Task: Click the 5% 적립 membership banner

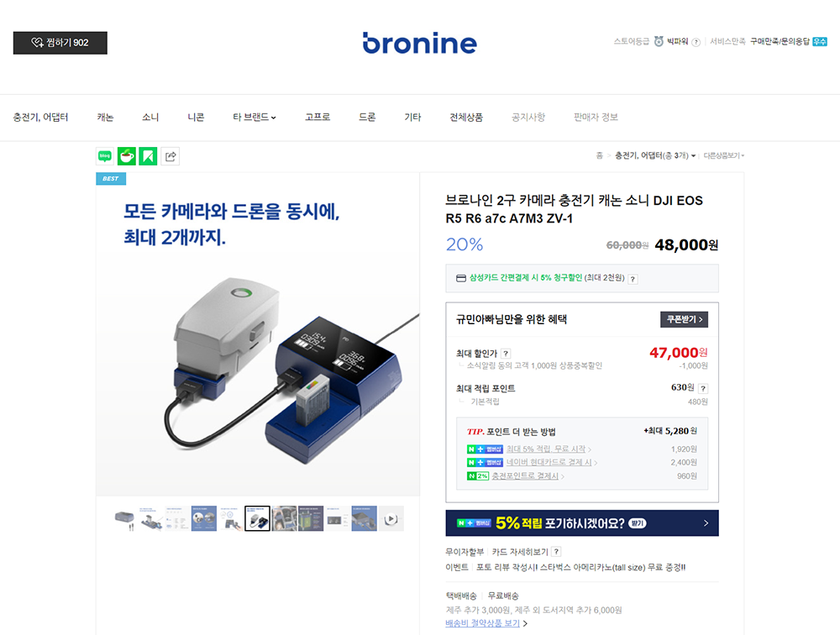Action: (x=582, y=523)
